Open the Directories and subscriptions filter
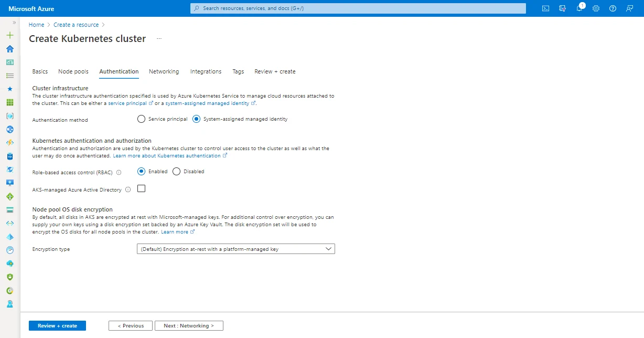644x338 pixels. pyautogui.click(x=562, y=8)
